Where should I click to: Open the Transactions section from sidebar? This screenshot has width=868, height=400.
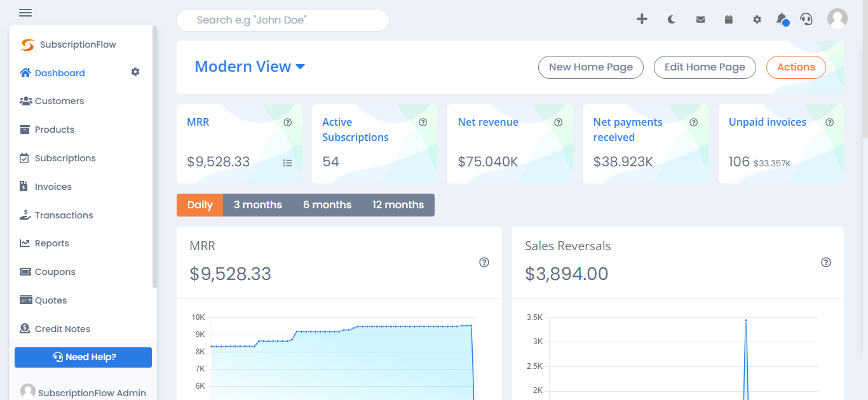(63, 215)
